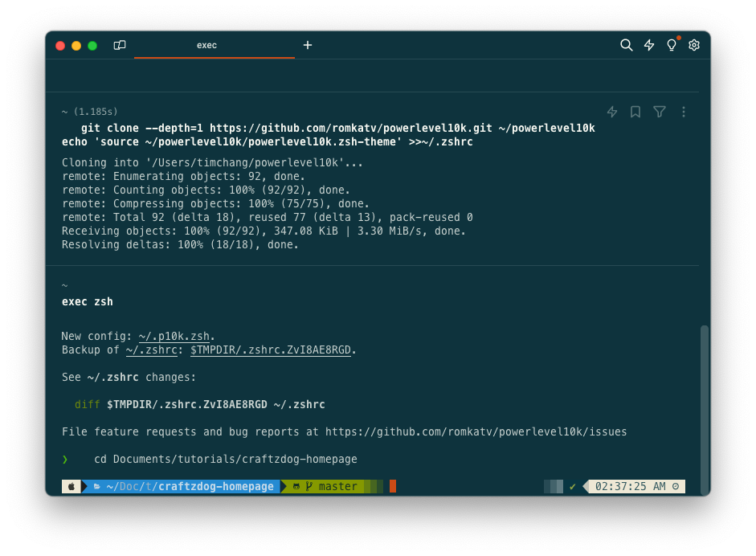Click the lightning icon on git clone block
This screenshot has width=756, height=556.
[x=612, y=112]
